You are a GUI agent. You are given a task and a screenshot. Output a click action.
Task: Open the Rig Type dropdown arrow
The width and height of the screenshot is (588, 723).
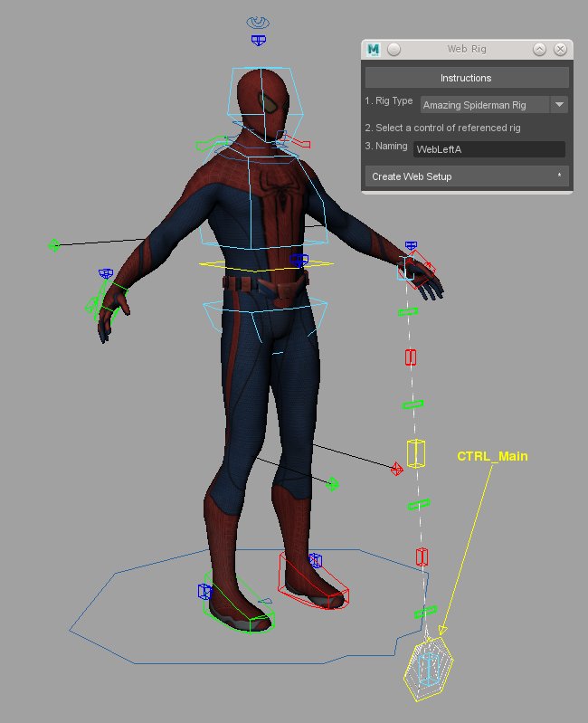559,105
